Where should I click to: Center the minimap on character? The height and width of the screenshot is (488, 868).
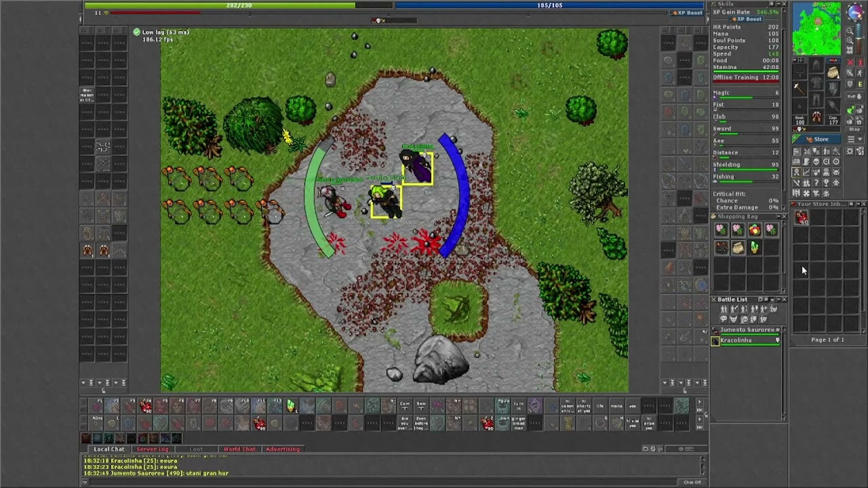point(850,50)
